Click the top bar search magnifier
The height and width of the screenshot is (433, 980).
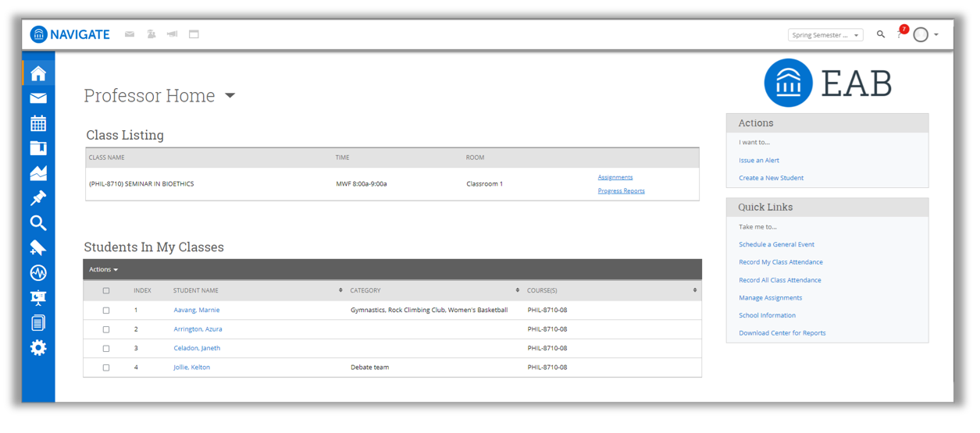coord(881,34)
